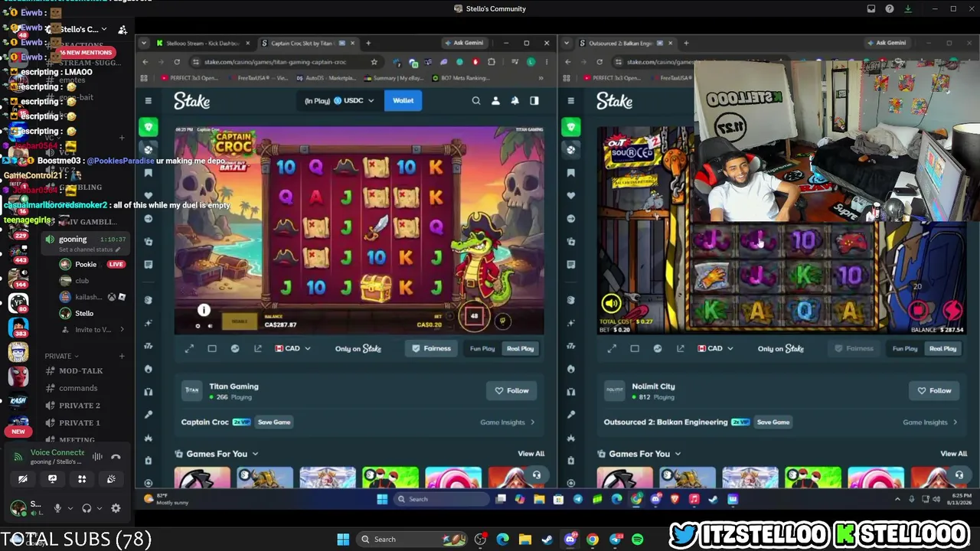Open live stats icon under Outsourced 2
Viewport: 980px width, 551px height.
tap(658, 348)
